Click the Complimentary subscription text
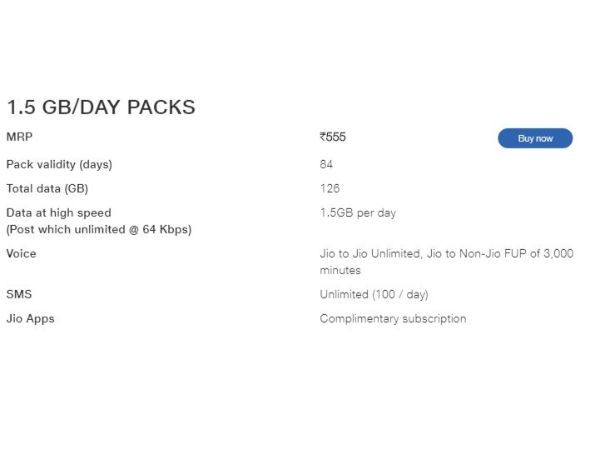 (392, 319)
